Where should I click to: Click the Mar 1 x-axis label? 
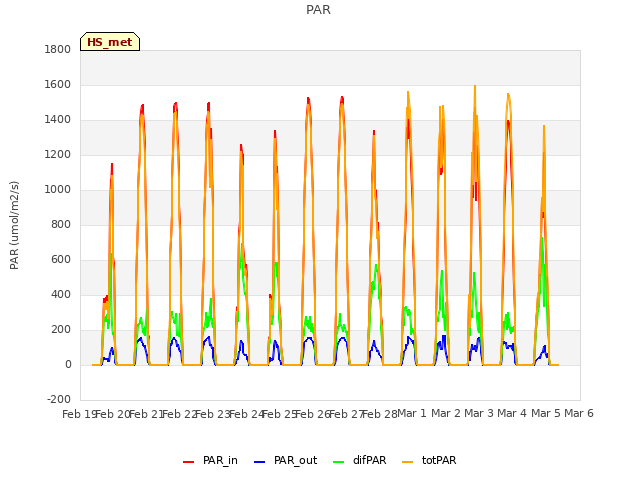(412, 413)
